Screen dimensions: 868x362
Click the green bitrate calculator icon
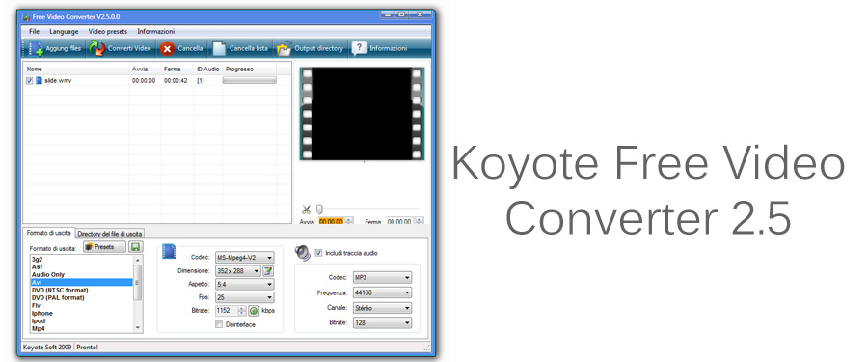click(x=254, y=311)
